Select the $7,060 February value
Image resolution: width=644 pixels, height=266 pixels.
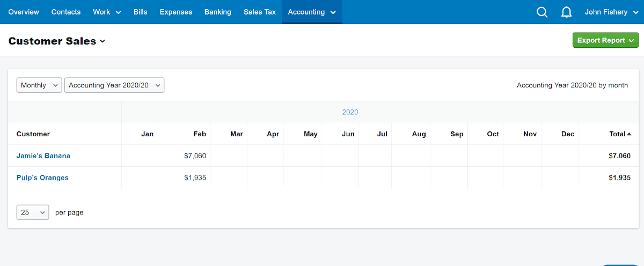[x=195, y=156]
